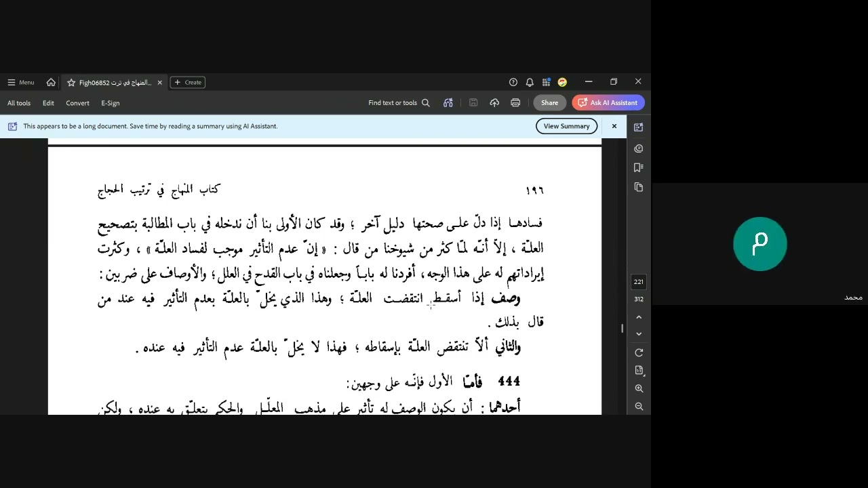Click participant avatar letter م
Screen dimensions: 868x488
(760, 244)
